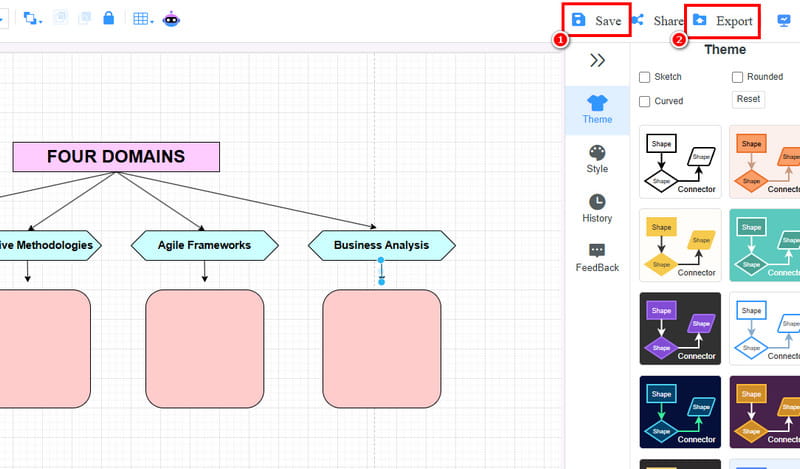The width and height of the screenshot is (800, 469).
Task: Click the presentation monitor icon
Action: click(x=784, y=20)
